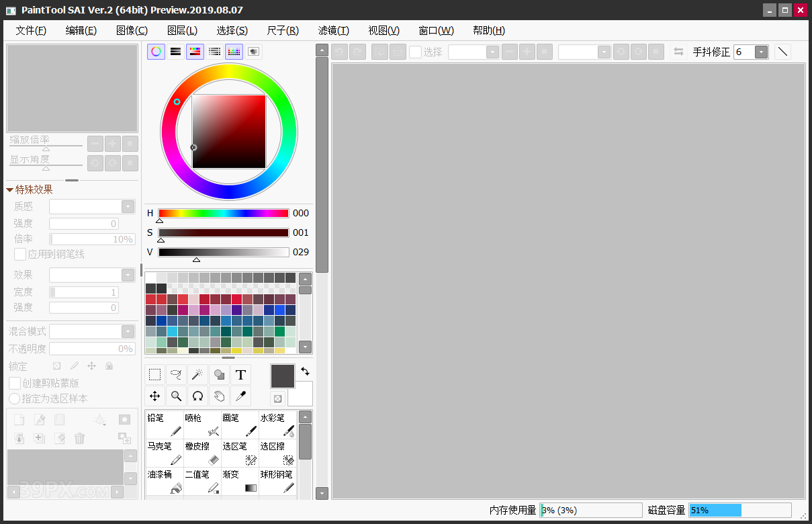Open the 图像(C) menu

pyautogui.click(x=132, y=30)
